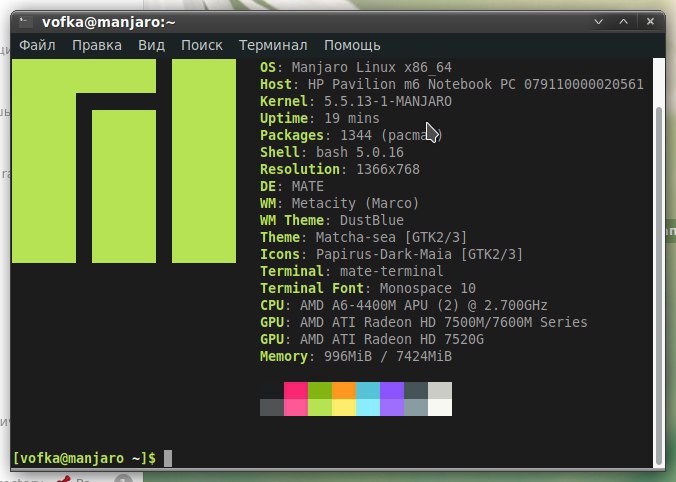
Task: Click the 'Terminal Font: Monospace 10' line
Action: 368,288
